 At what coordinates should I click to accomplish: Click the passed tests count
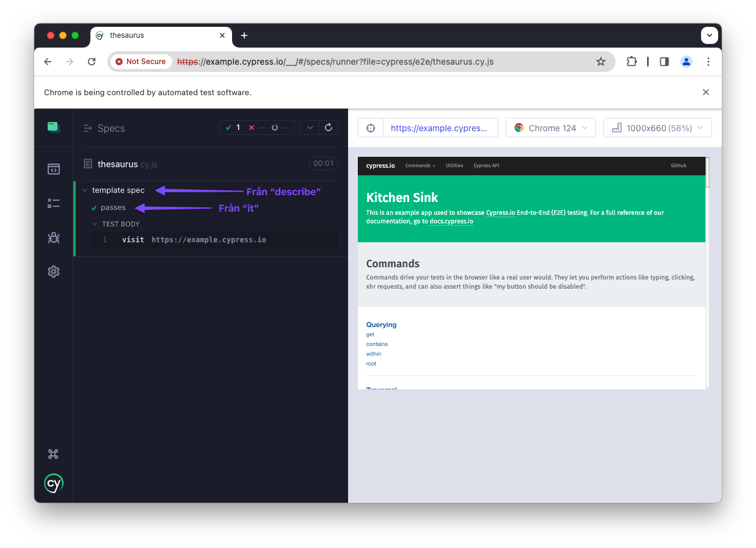[x=233, y=128]
